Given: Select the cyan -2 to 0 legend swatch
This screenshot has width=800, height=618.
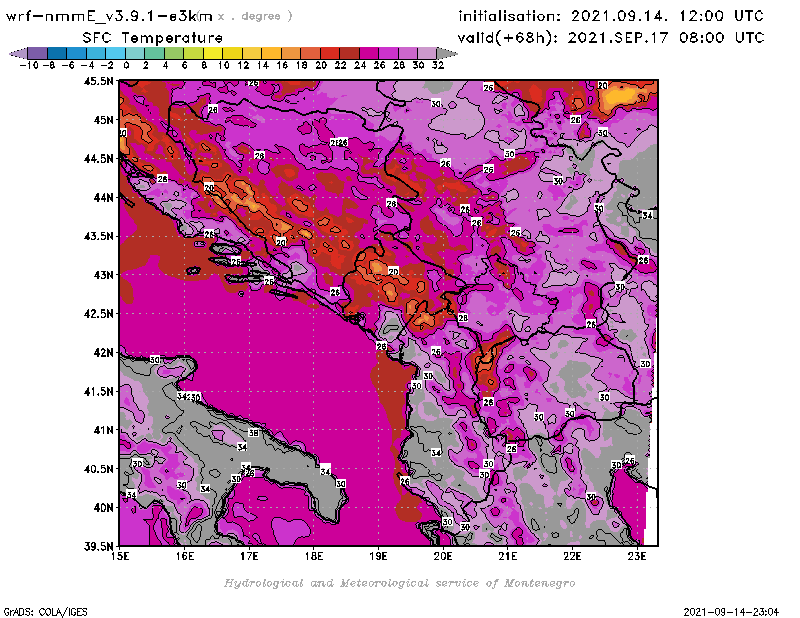Looking at the screenshot, I should click(115, 53).
